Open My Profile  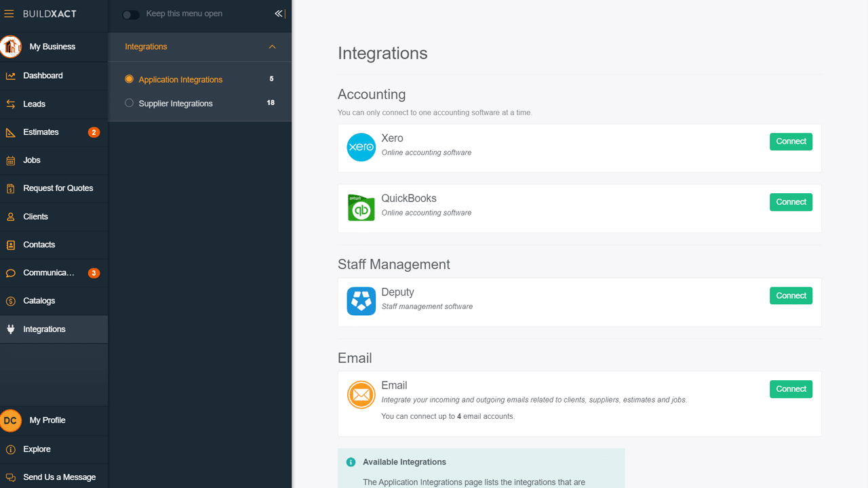point(54,420)
